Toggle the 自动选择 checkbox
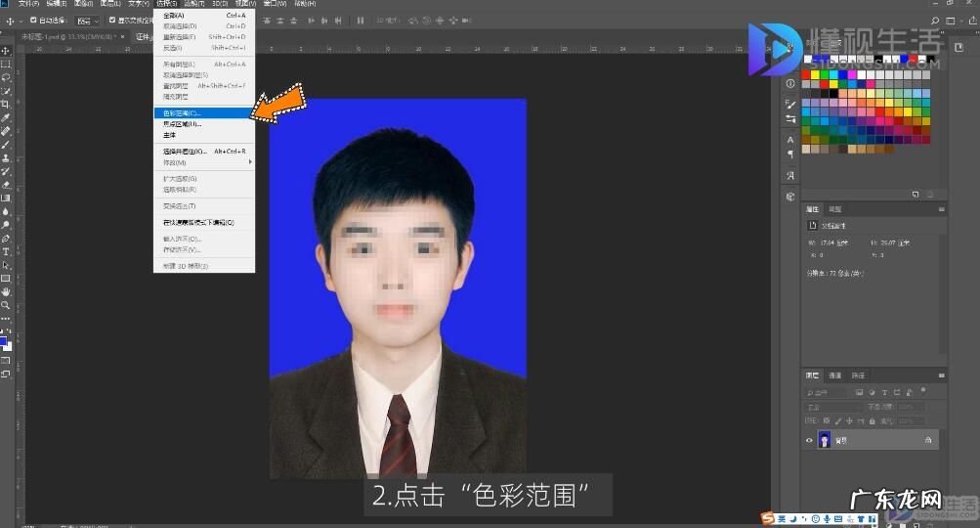 tap(34, 20)
